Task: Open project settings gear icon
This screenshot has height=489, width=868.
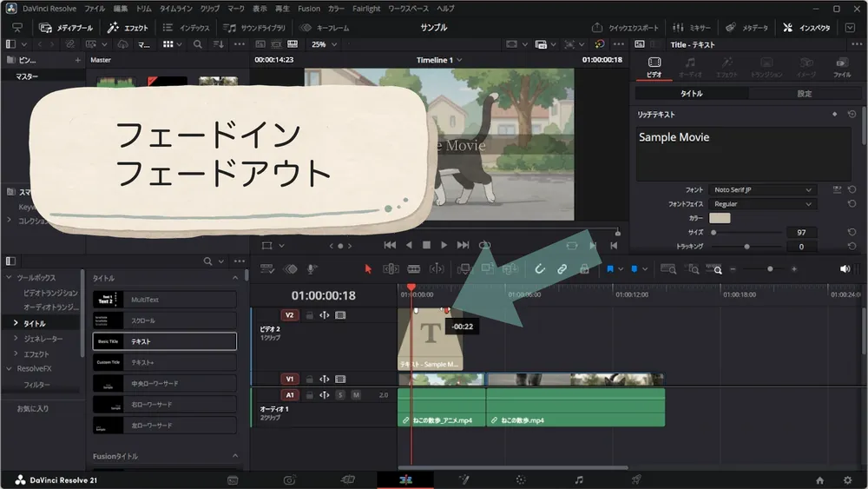Action: click(847, 480)
